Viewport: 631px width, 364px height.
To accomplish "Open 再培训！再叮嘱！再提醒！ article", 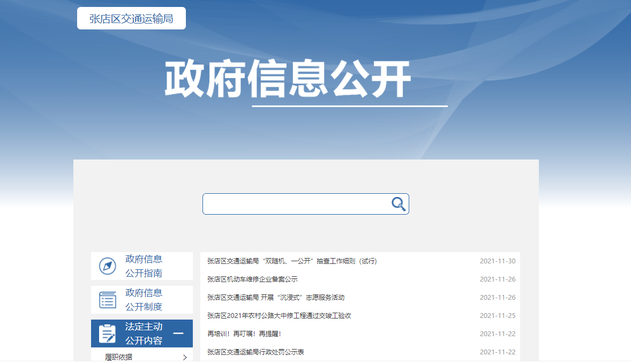I will click(244, 334).
